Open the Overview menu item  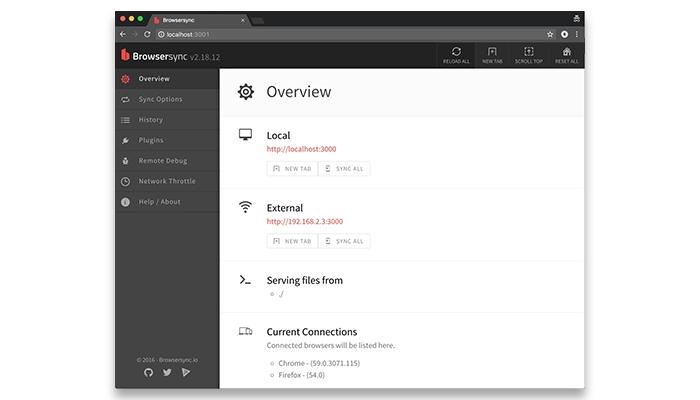click(167, 79)
